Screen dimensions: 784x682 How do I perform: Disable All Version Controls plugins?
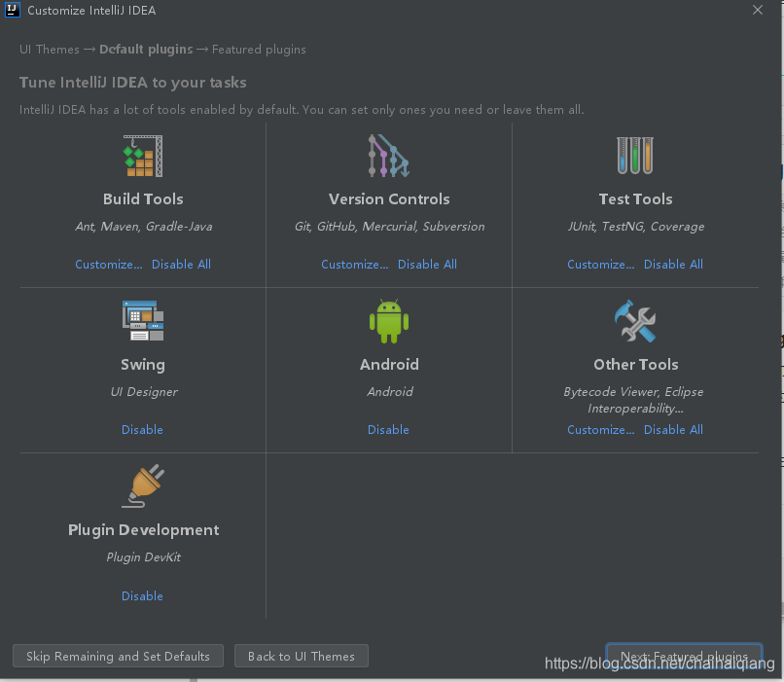[427, 264]
